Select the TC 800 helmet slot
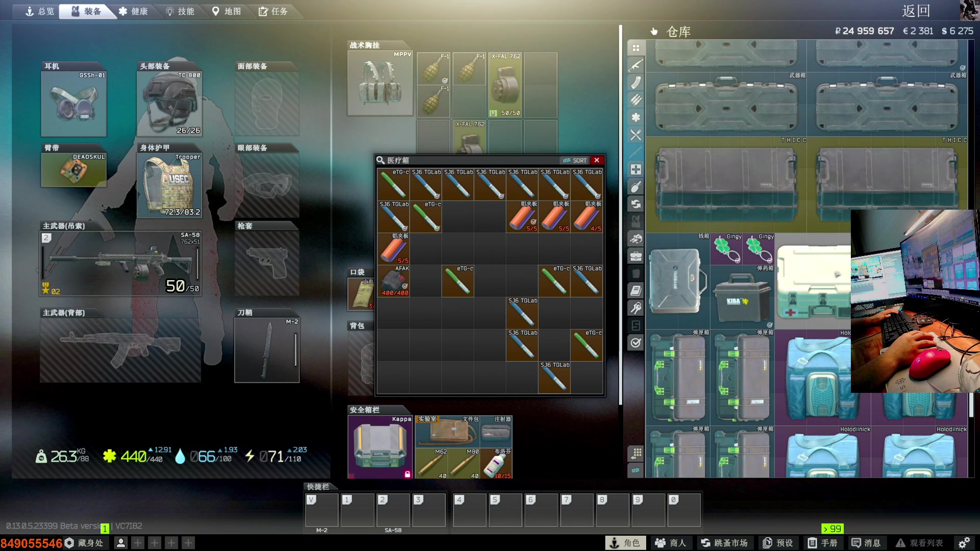The height and width of the screenshot is (551, 980). point(169,103)
